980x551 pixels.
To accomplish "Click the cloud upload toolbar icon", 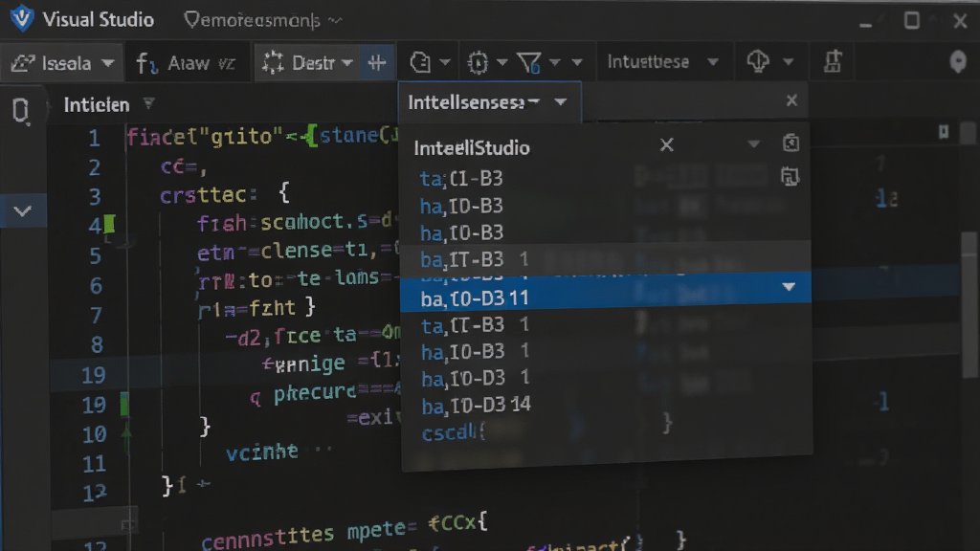I will click(758, 62).
